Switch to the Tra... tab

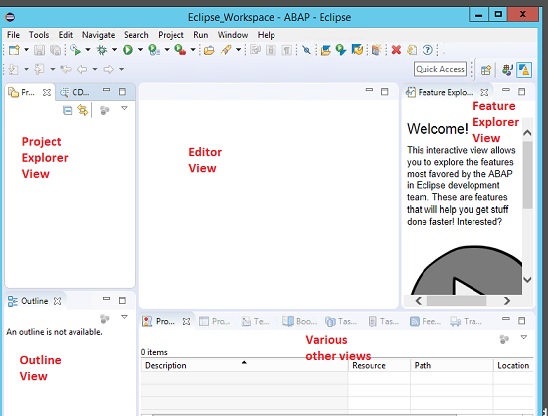coord(466,321)
